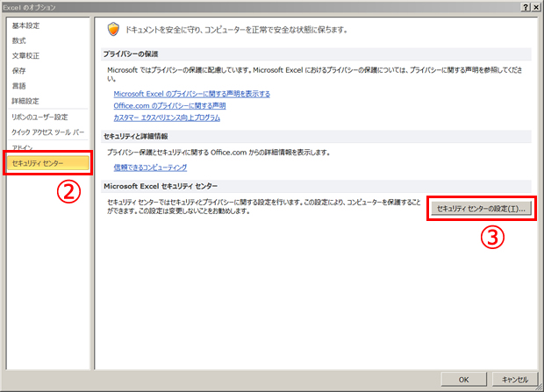Close the Excel options dialog
544x392 pixels.
pos(536,7)
